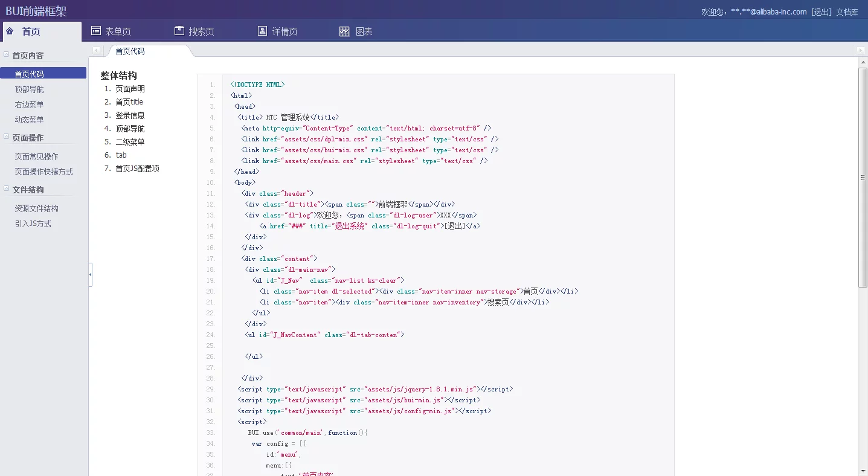Click the jquery-1.8.1.min.js script line
The width and height of the screenshot is (868, 476).
[375, 389]
